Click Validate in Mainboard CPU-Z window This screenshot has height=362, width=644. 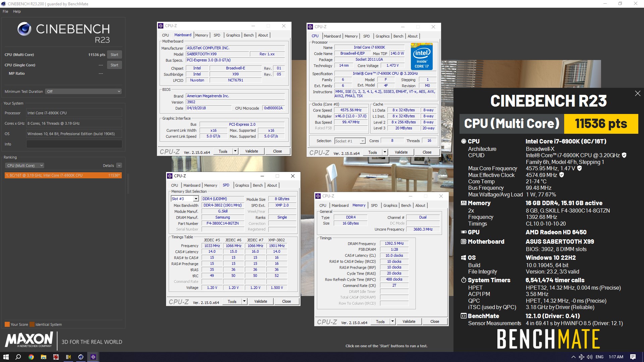tap(252, 152)
